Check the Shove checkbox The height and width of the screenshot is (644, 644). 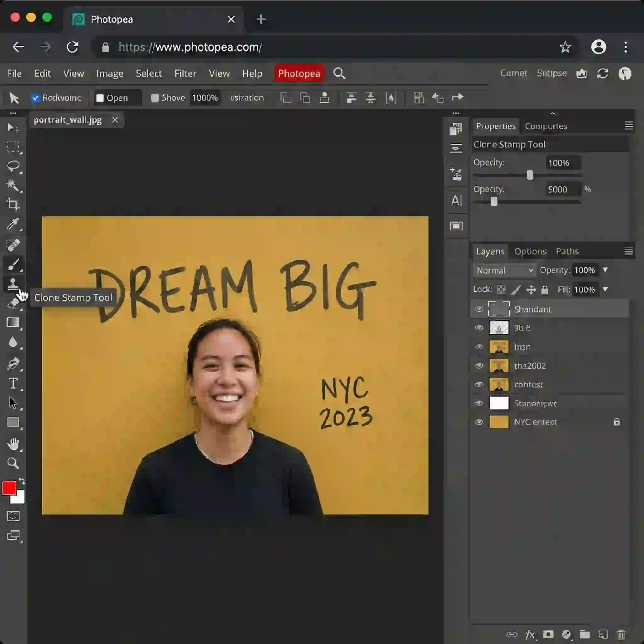tap(155, 98)
